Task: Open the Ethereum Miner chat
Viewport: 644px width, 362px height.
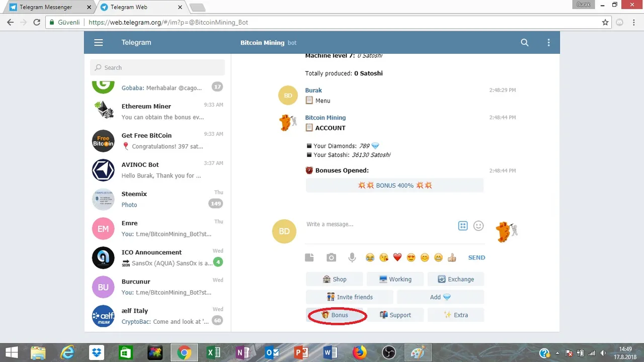Action: pos(157,111)
